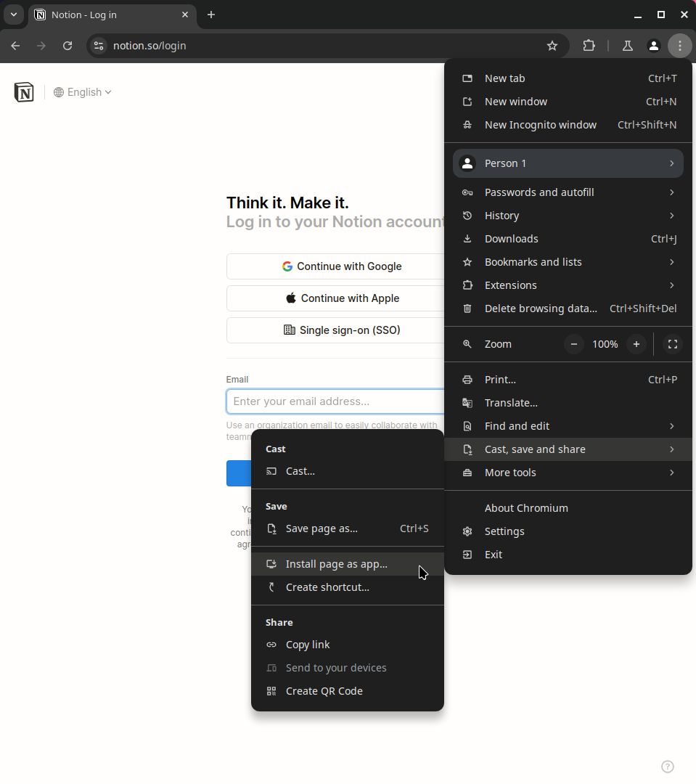696x784 pixels.
Task: Select the New Incognito window option
Action: tap(540, 125)
